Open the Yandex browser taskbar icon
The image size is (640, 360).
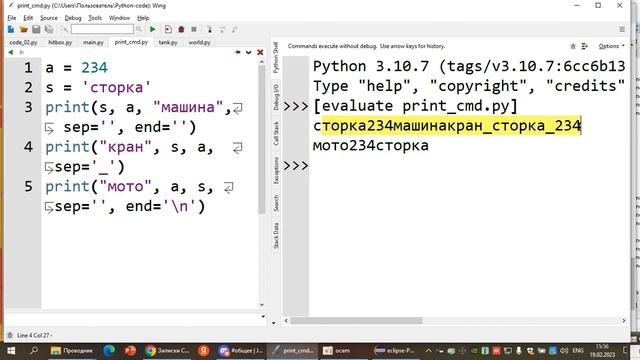204,350
